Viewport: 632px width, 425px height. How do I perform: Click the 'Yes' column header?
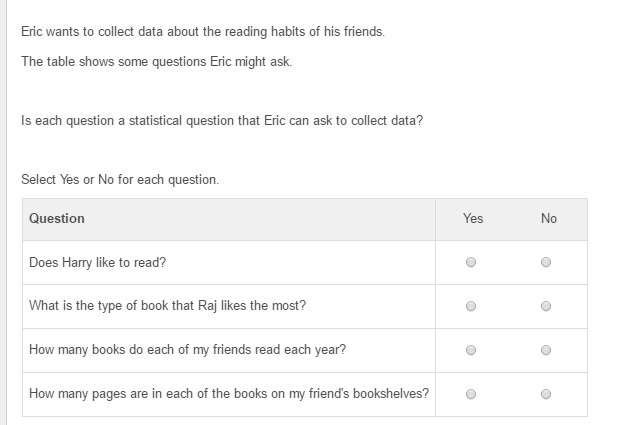click(x=473, y=219)
